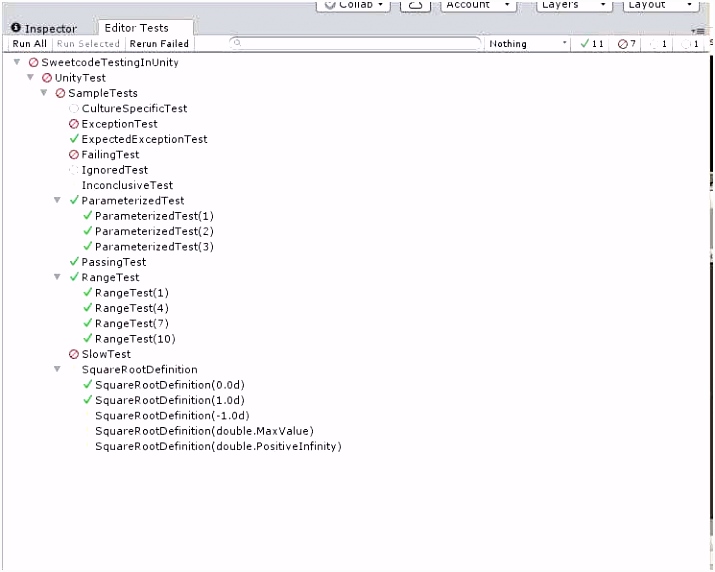This screenshot has width=715, height=572.
Task: Click the Run All button
Action: [x=29, y=44]
